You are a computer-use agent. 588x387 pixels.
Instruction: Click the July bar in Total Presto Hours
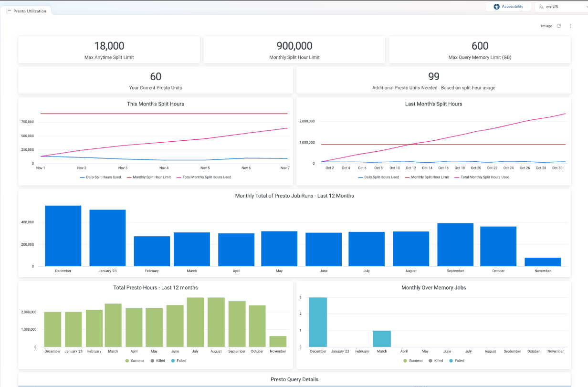195,322
